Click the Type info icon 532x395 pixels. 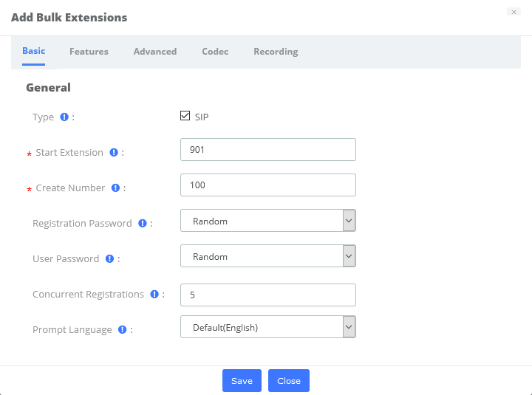pos(64,117)
